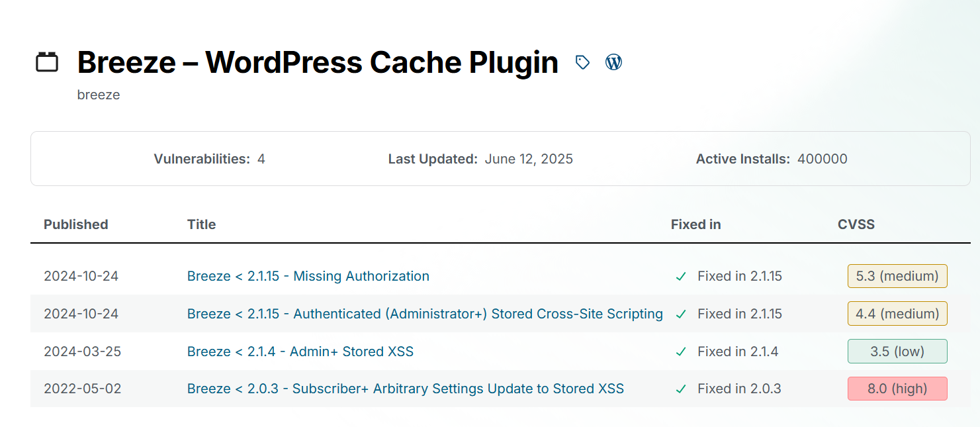The width and height of the screenshot is (980, 427).
Task: Click checkmark icon for Missing Authorization row
Action: [681, 277]
